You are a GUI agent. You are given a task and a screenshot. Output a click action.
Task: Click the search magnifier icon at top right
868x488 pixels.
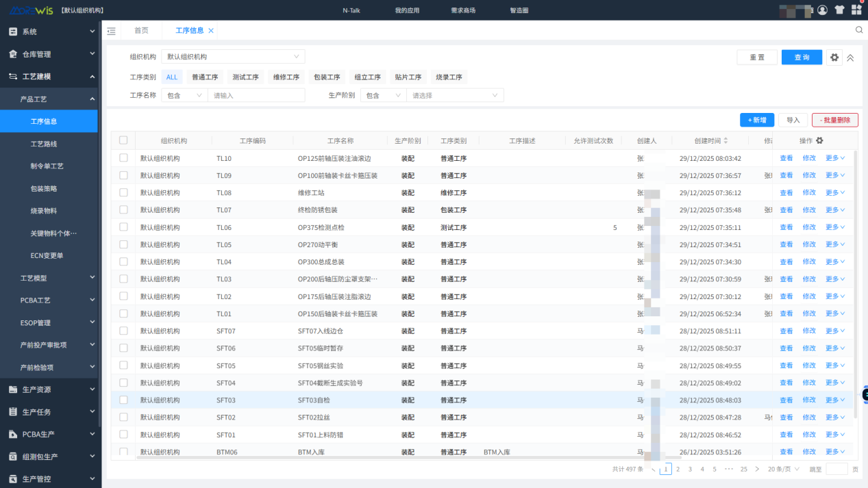859,30
